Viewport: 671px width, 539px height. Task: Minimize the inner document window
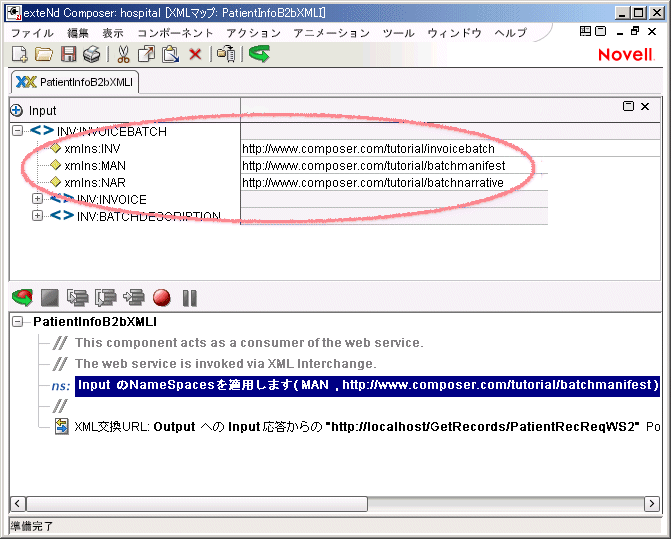[x=620, y=32]
